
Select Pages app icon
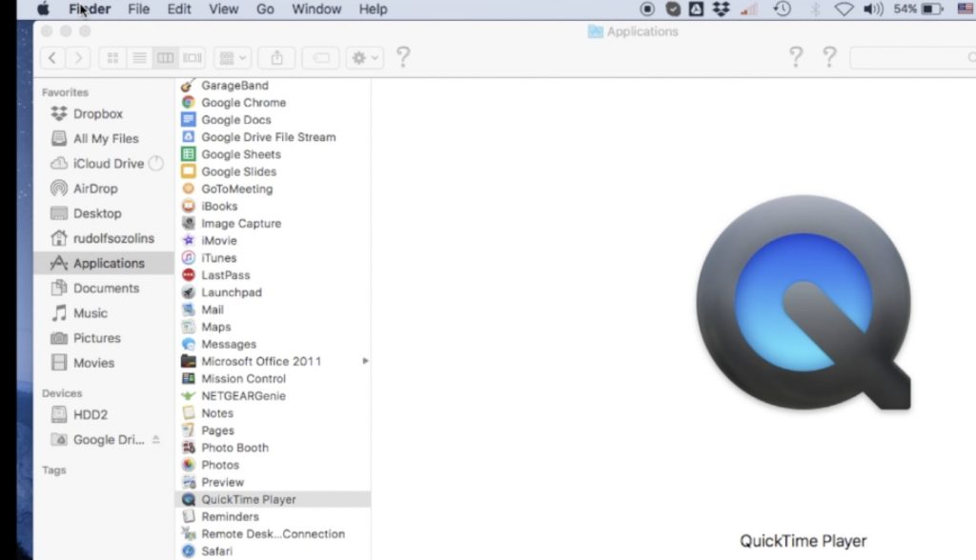pyautogui.click(x=188, y=430)
